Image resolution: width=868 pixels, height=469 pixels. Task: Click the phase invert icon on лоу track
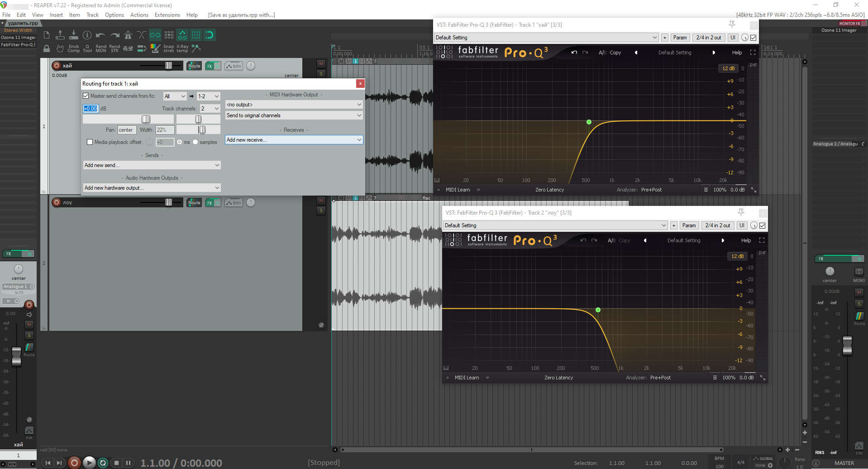[x=321, y=325]
